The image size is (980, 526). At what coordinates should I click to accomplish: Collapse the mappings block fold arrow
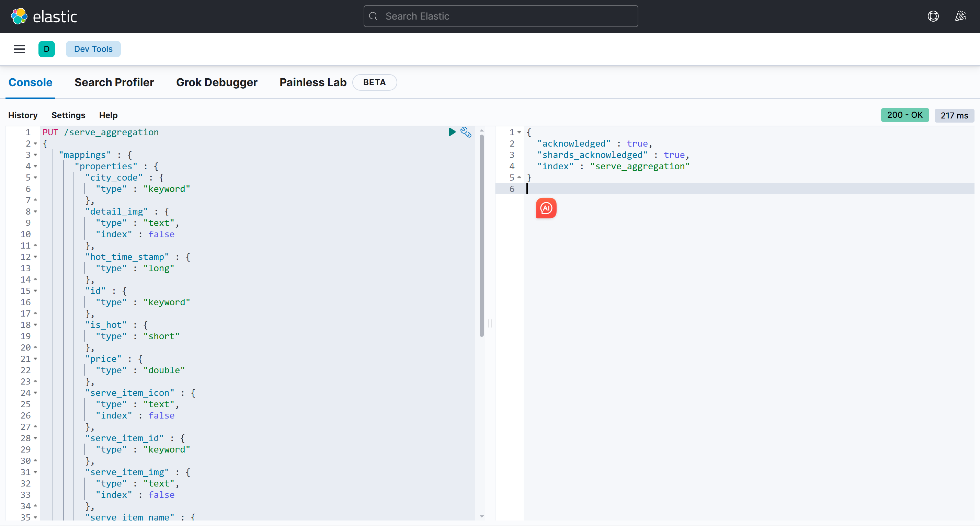35,155
